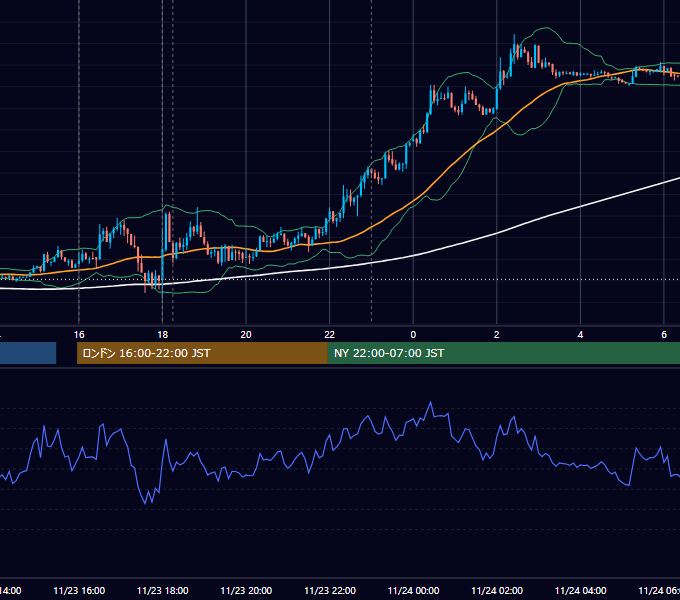Viewport: 680px width, 600px height.
Task: Click the 11/23 22:00 date label
Action: click(x=330, y=590)
